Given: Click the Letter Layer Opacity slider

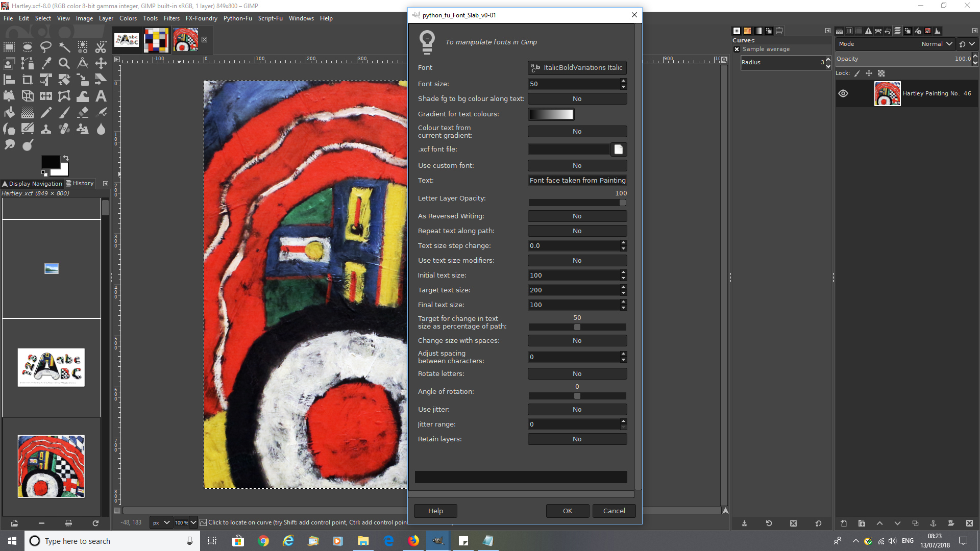Looking at the screenshot, I should 577,203.
